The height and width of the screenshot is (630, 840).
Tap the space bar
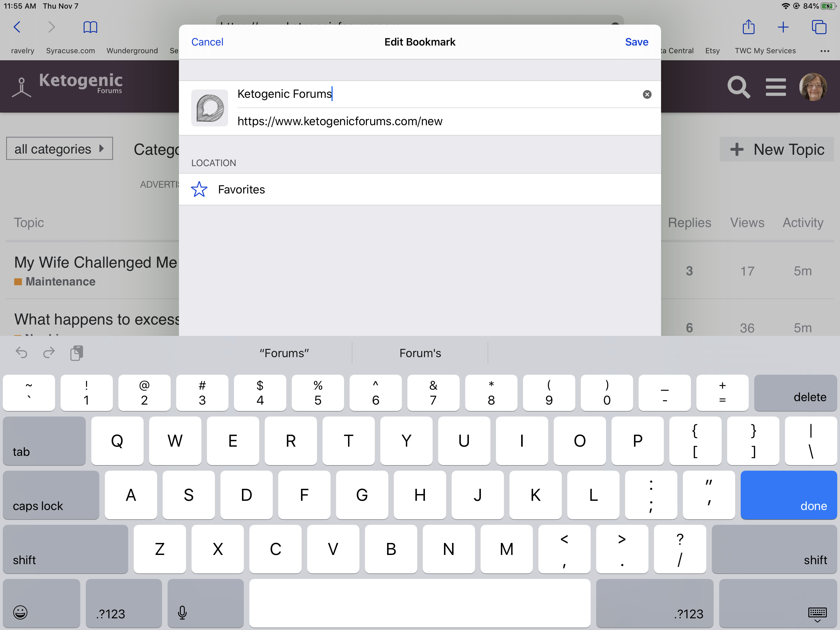tap(420, 603)
